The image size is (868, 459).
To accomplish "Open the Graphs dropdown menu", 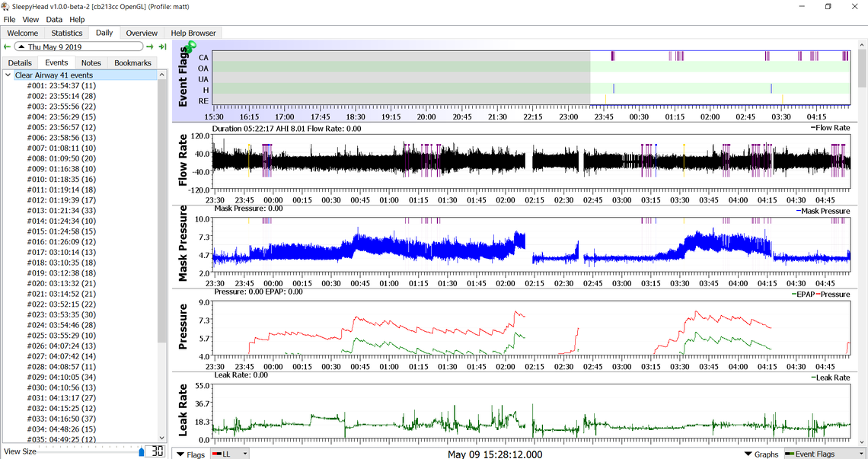I will pos(761,454).
